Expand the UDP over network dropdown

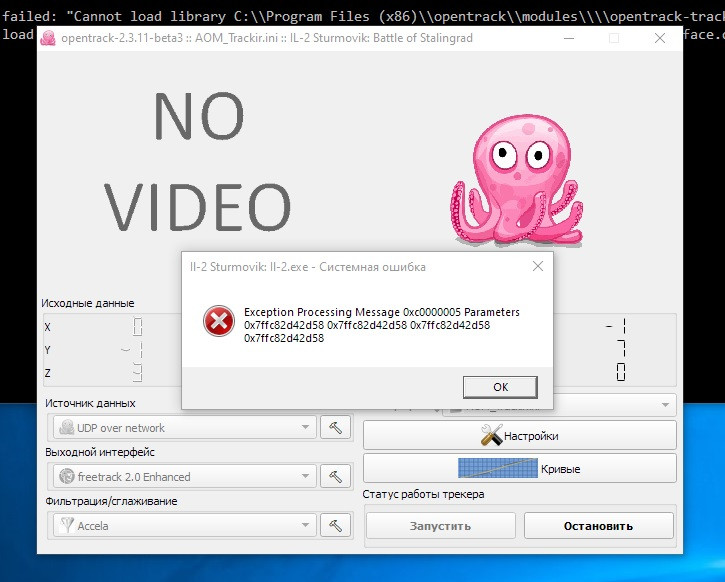click(x=305, y=428)
